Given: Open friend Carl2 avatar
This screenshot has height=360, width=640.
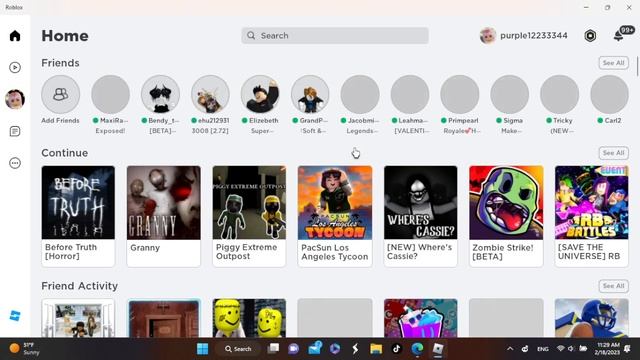Looking at the screenshot, I should [x=609, y=94].
